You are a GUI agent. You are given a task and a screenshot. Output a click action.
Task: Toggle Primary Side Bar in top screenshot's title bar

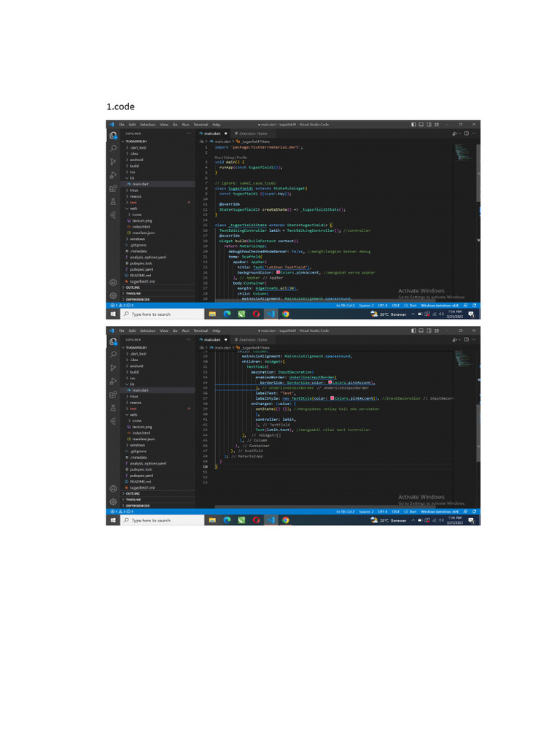(x=413, y=124)
